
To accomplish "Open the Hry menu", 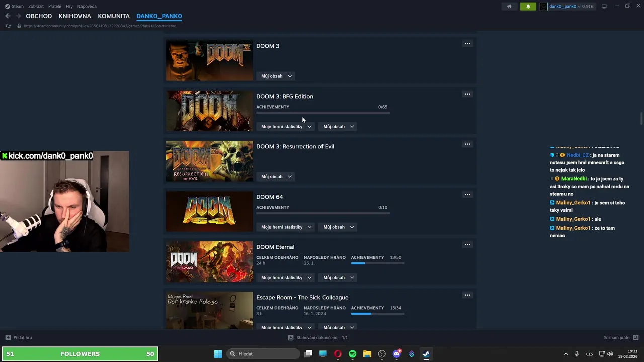I will (69, 6).
